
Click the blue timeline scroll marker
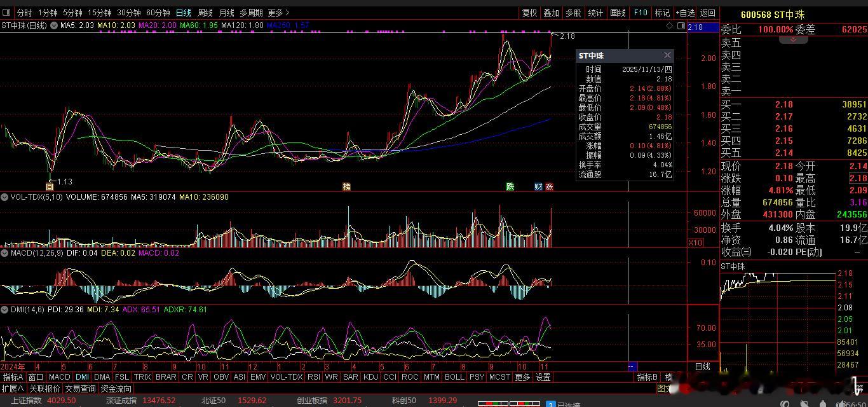pos(632,367)
